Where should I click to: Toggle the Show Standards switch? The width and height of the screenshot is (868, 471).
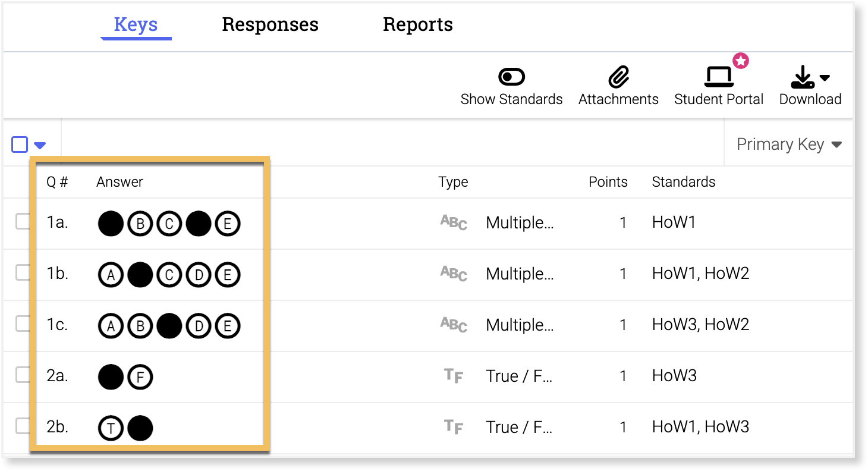[x=511, y=77]
